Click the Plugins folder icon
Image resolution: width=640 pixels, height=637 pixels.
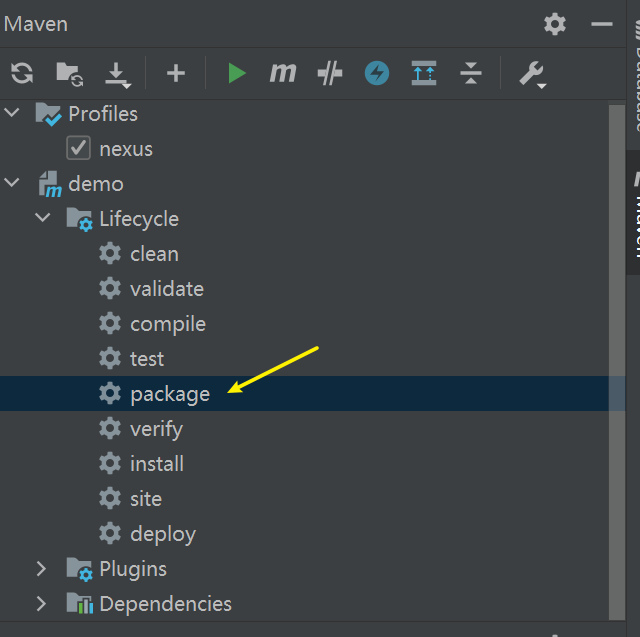(x=80, y=570)
